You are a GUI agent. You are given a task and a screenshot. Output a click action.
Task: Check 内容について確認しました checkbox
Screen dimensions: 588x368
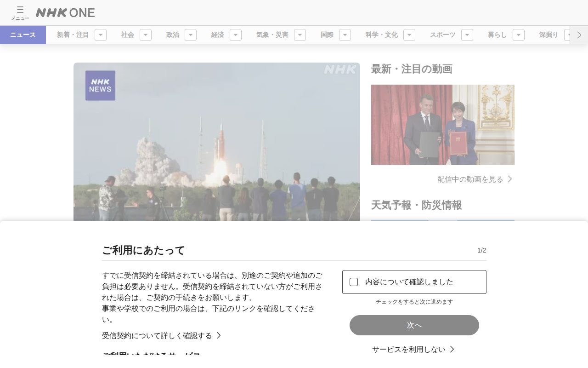click(x=354, y=282)
